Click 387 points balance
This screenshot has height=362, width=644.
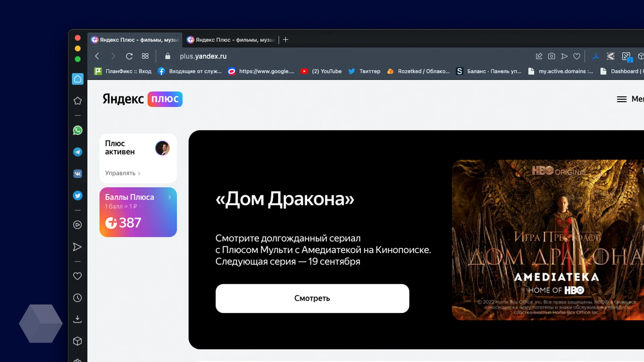(x=123, y=223)
